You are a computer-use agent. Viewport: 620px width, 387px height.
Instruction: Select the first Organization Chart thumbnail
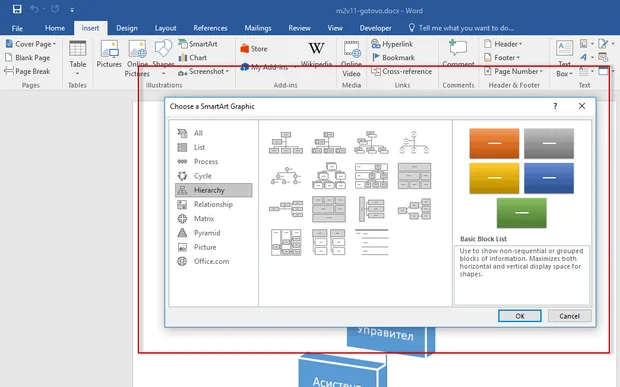286,143
